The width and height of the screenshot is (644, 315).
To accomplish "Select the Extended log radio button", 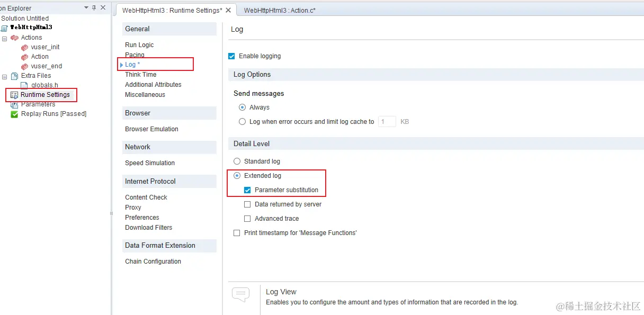I will coord(237,175).
